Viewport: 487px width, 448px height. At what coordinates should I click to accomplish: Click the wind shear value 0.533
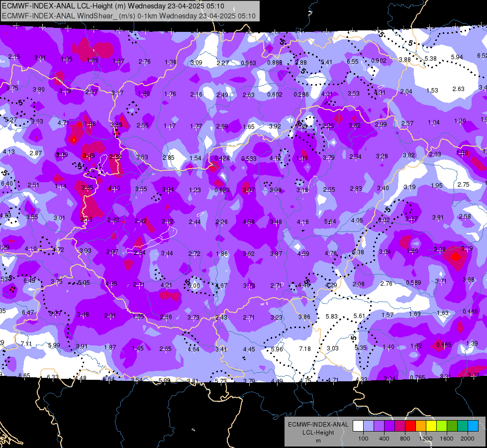[x=249, y=159]
